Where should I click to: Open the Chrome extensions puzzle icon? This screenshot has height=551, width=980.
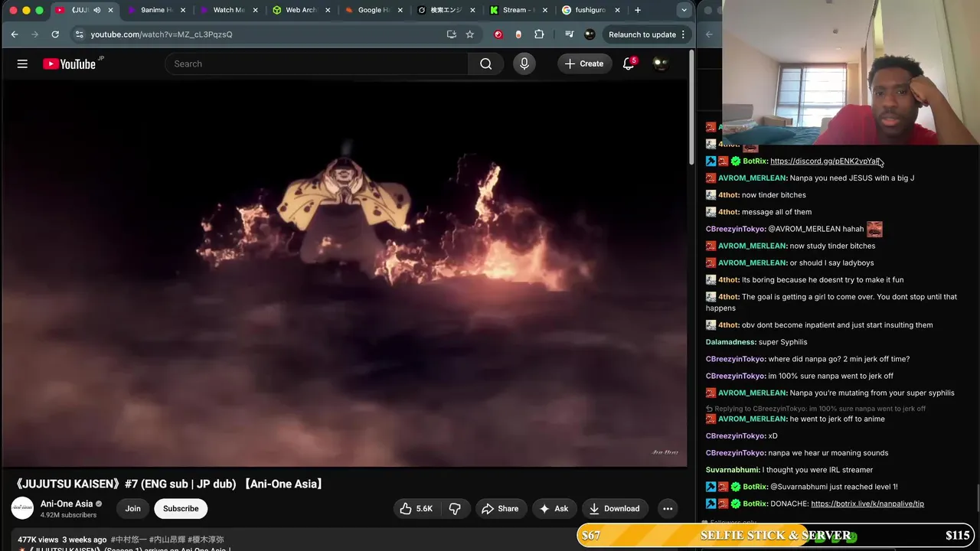tap(539, 34)
